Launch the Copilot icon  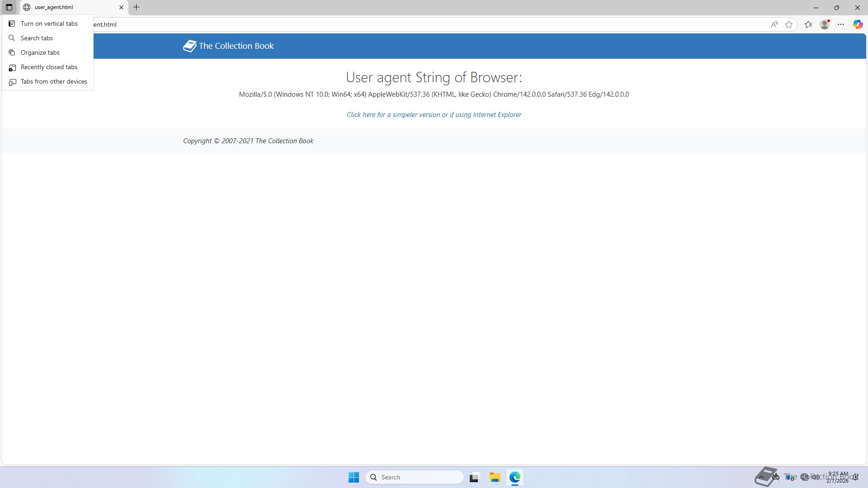coord(858,24)
